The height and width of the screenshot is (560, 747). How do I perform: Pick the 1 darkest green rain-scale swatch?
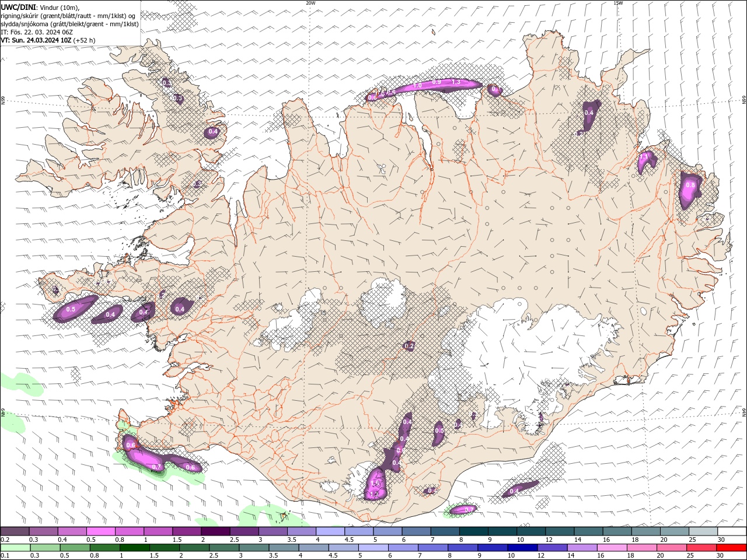135,548
